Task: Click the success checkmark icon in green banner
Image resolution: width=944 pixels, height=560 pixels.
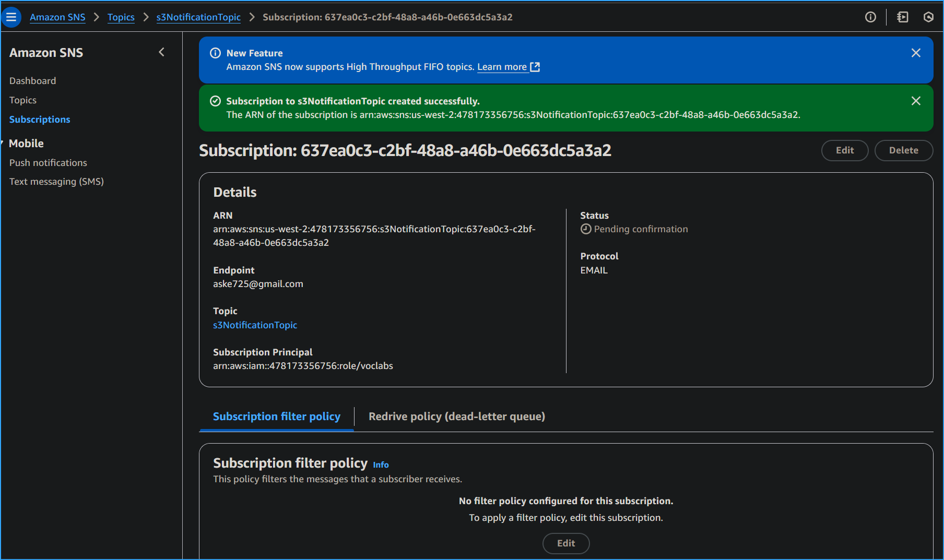Action: [x=215, y=101]
